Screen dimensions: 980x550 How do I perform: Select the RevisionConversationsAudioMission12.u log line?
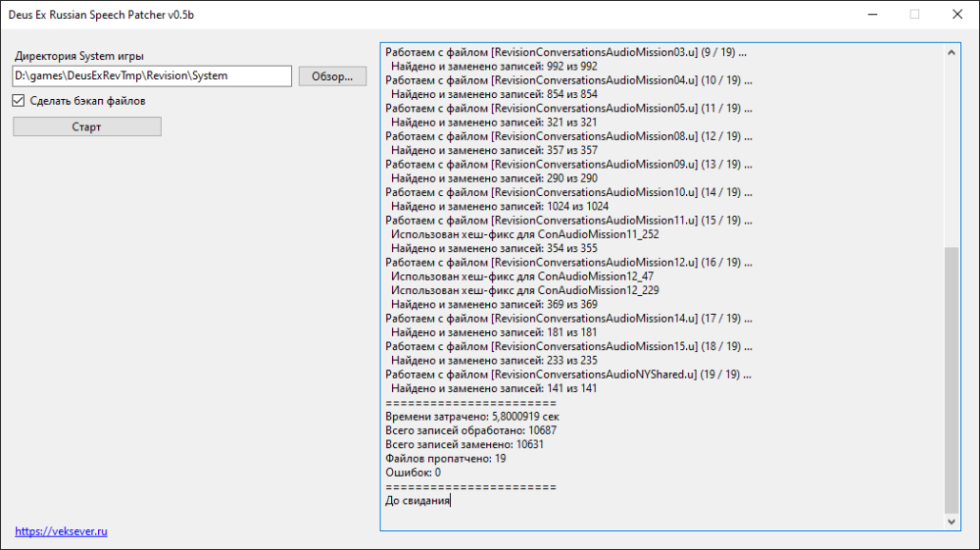[568, 263]
